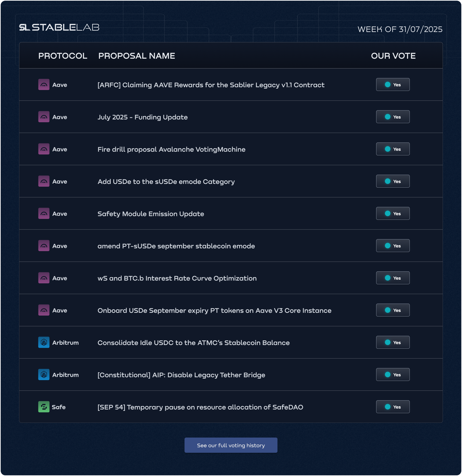Image resolution: width=462 pixels, height=476 pixels.
Task: Toggle the Yes vote for SEP 54 SafeDAO proposal
Action: 393,407
